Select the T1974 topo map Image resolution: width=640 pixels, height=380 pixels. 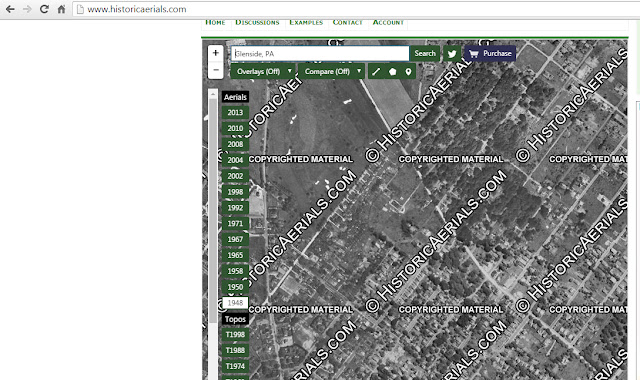tap(235, 367)
